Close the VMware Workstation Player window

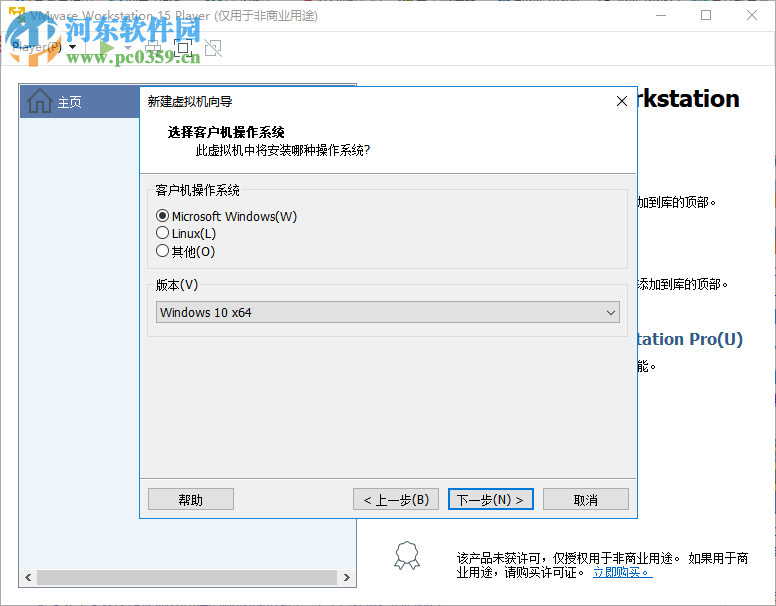(x=752, y=15)
